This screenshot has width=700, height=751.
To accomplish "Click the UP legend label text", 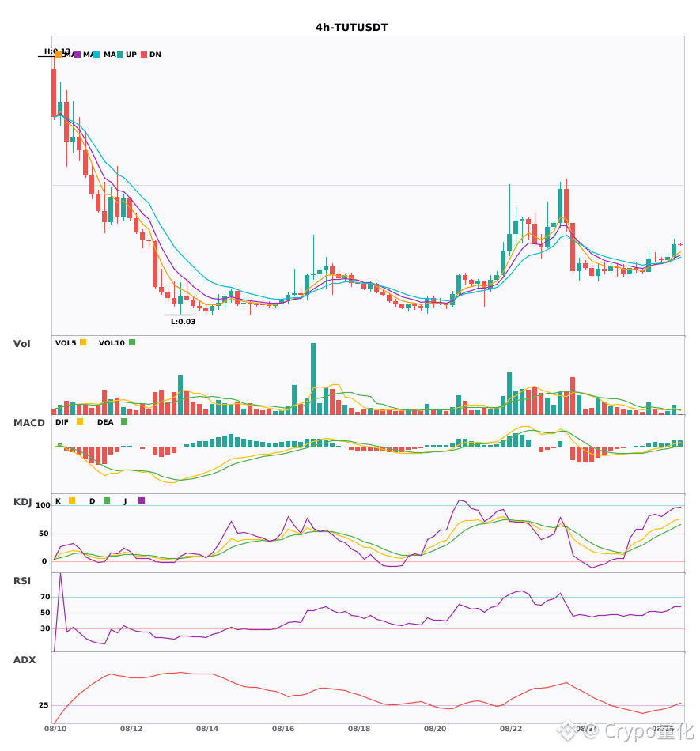I will 131,55.
